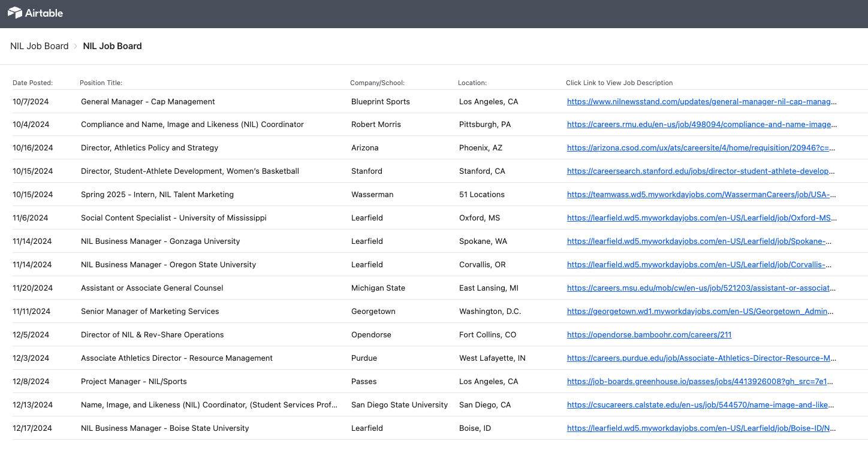Open the Opendorse bamboohr careers link

point(649,334)
